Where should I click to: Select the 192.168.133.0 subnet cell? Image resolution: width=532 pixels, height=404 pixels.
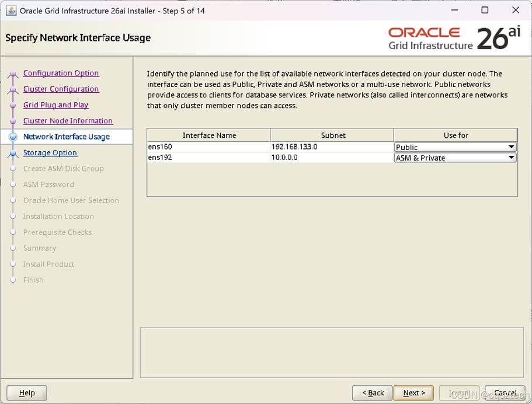point(332,147)
